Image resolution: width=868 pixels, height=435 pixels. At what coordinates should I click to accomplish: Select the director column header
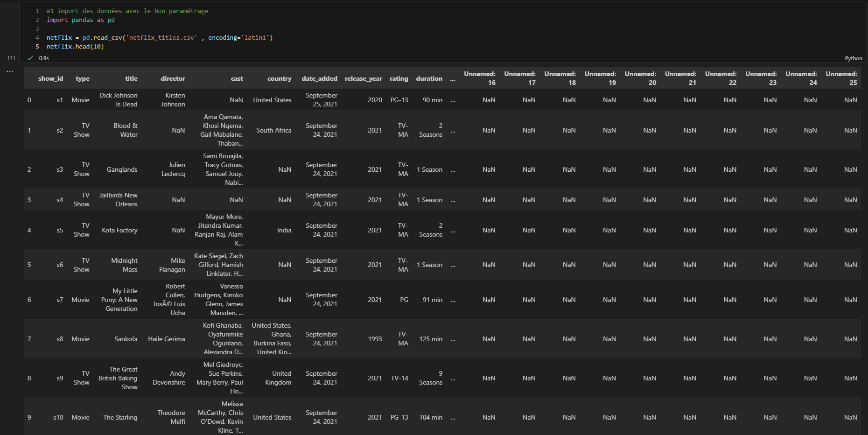[173, 78]
